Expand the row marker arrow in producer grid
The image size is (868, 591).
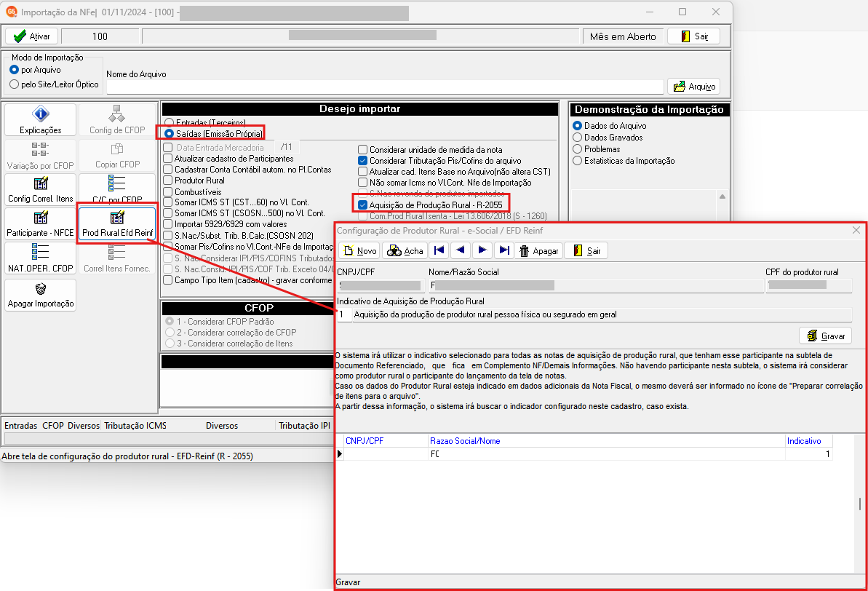point(339,454)
